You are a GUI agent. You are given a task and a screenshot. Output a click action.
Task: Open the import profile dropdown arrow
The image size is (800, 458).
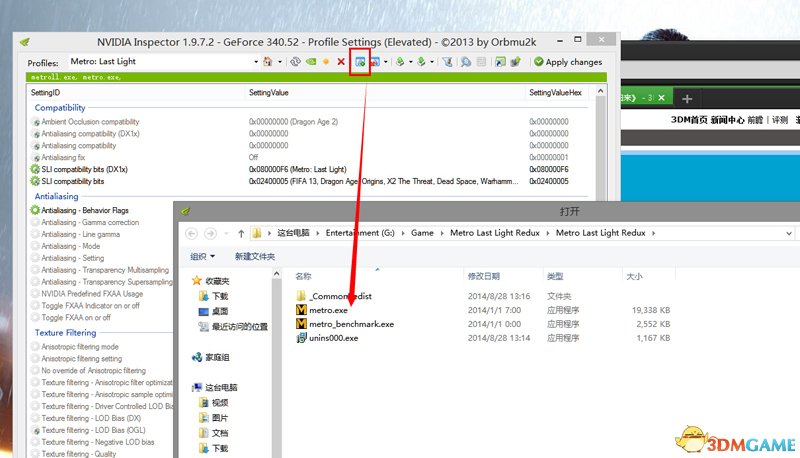[432, 62]
